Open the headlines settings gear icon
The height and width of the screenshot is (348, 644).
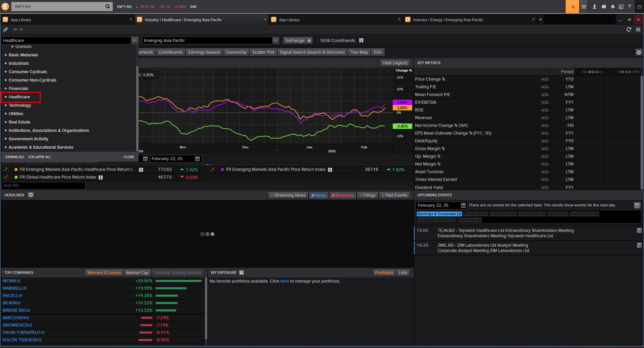tap(31, 195)
